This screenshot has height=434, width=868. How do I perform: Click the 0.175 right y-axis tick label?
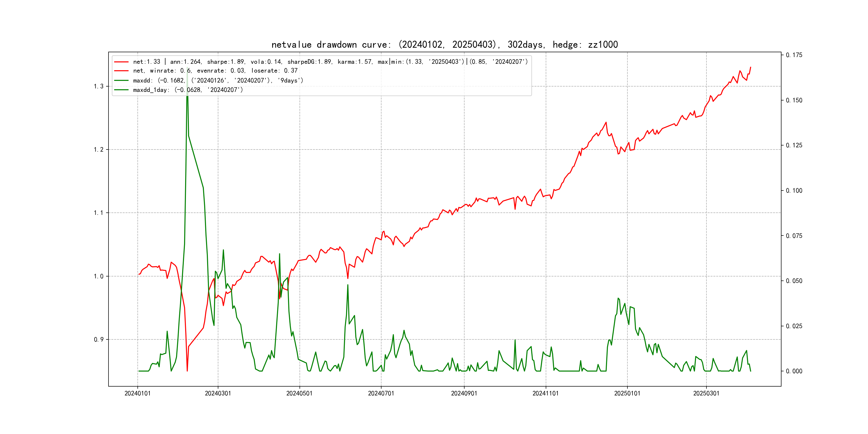[794, 55]
